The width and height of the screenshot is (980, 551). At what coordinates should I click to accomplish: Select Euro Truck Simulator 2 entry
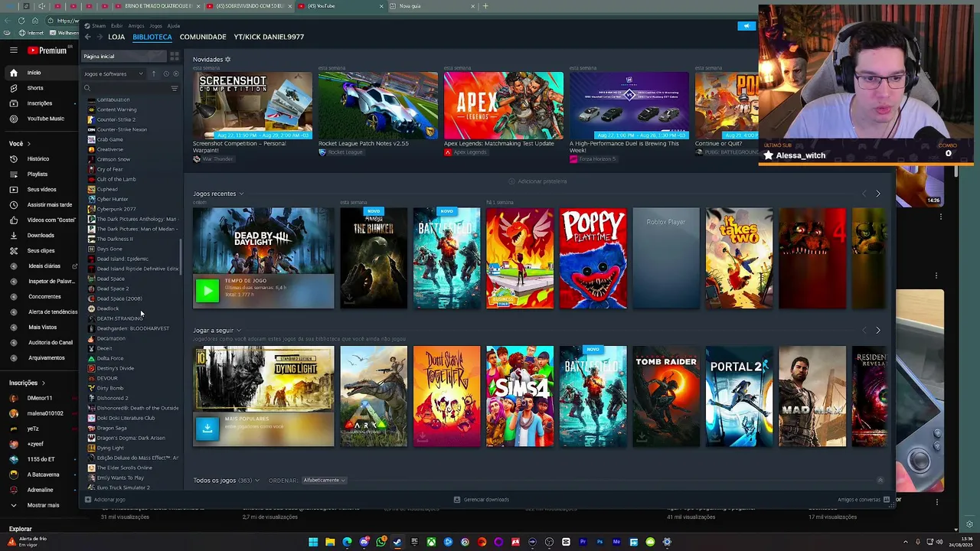click(123, 487)
